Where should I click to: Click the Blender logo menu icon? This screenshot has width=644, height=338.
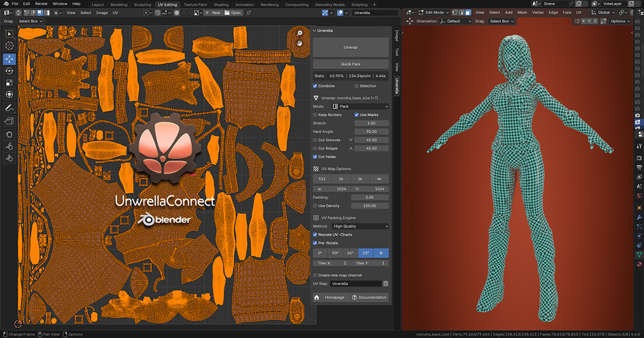[6, 4]
